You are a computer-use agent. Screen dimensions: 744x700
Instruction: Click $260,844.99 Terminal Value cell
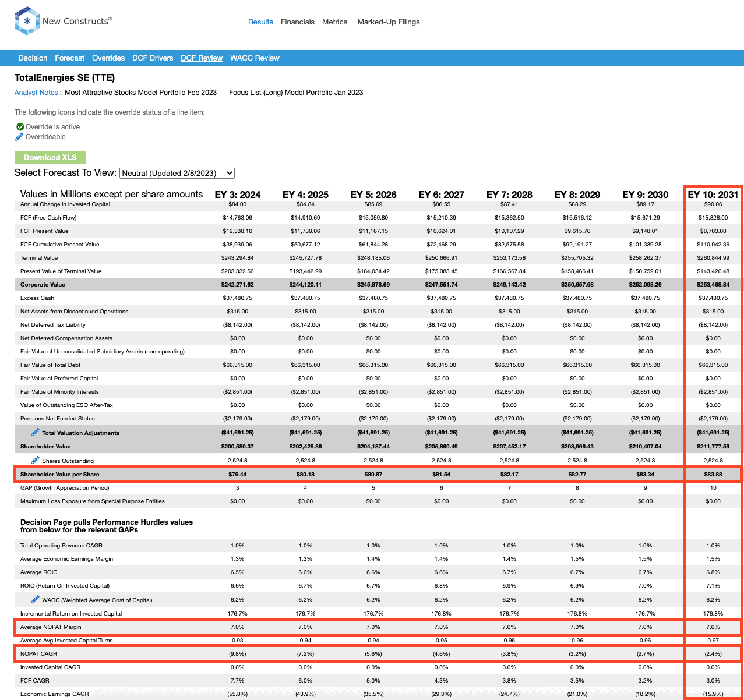(713, 258)
